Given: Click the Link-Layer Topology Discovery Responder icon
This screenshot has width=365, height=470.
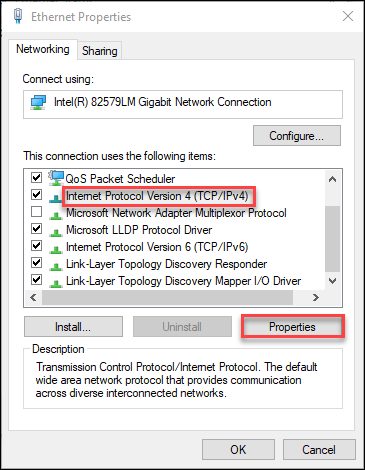Looking at the screenshot, I should 56,267.
